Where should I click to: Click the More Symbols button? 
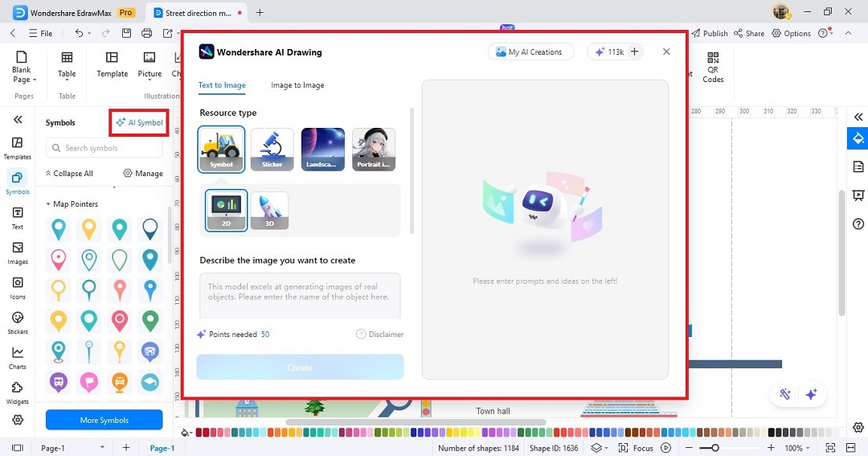coord(104,420)
